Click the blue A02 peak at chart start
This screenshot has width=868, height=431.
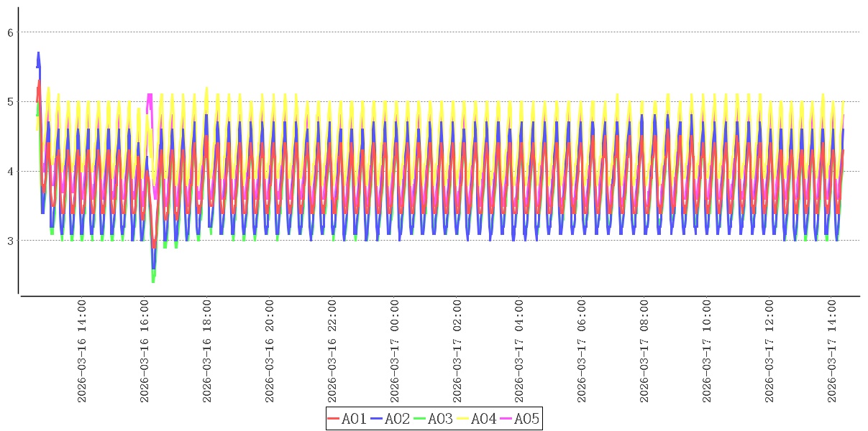[x=38, y=55]
